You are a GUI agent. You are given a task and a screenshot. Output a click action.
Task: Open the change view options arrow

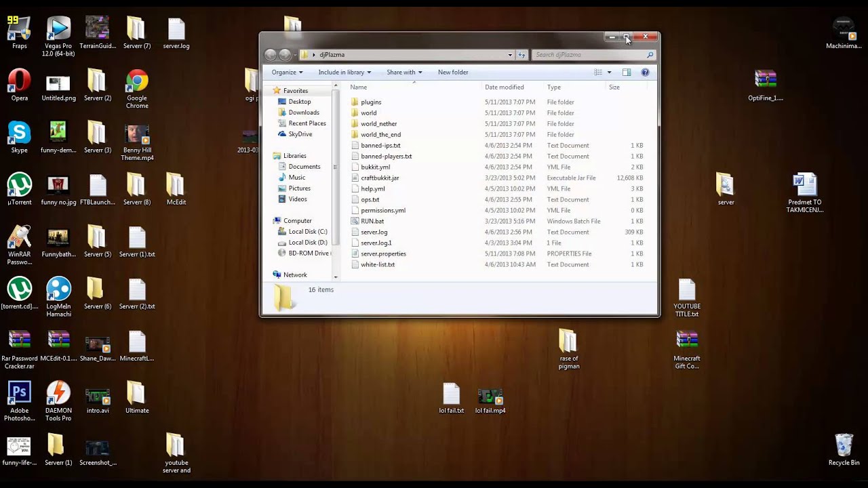pos(609,72)
